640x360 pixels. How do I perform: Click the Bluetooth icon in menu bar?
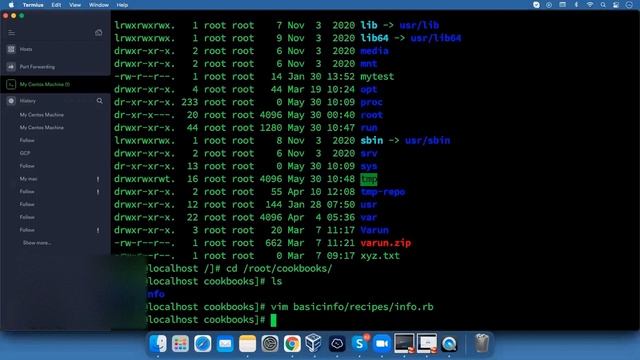click(576, 5)
